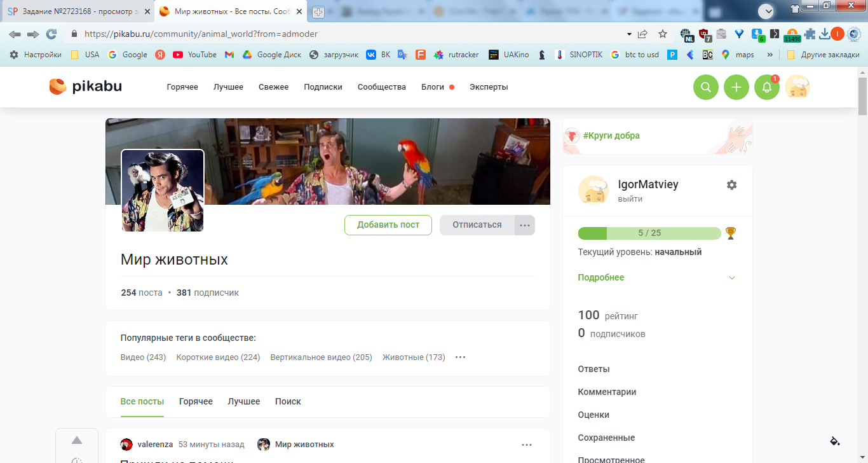
Task: Open profile settings gear next to IgorMatviey
Action: (x=731, y=184)
